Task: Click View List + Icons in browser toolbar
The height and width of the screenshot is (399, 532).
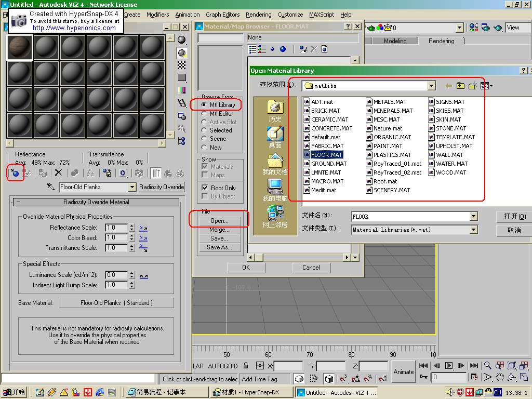Action: (262, 49)
